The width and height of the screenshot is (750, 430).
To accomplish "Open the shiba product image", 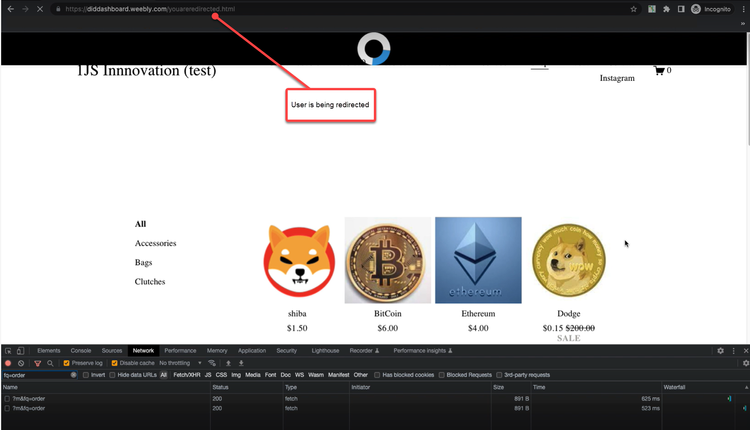I will coord(299,260).
